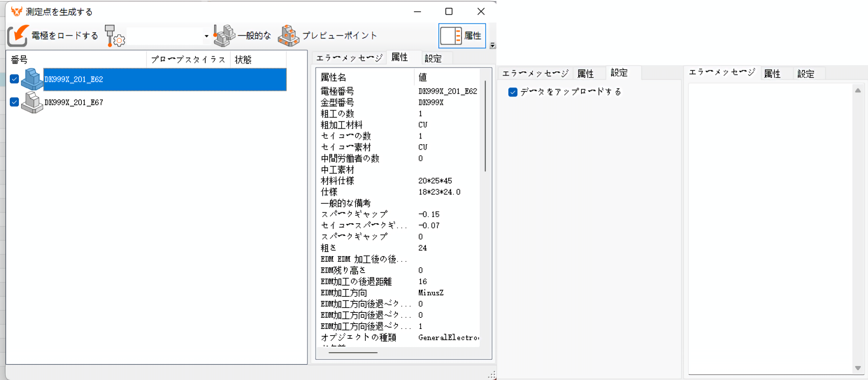Viewport: 868px width, 380px height.
Task: Click the gray DK999X_201_E67 electrode icon
Action: (32, 102)
